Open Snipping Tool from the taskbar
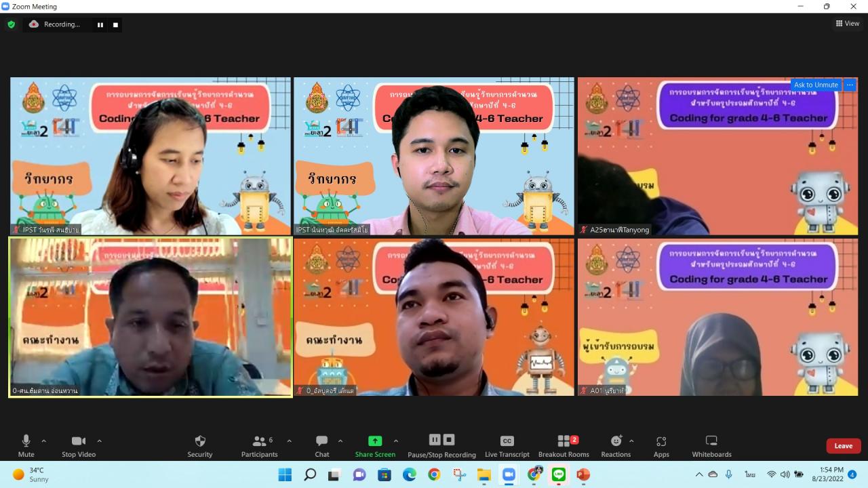 pyautogui.click(x=459, y=474)
